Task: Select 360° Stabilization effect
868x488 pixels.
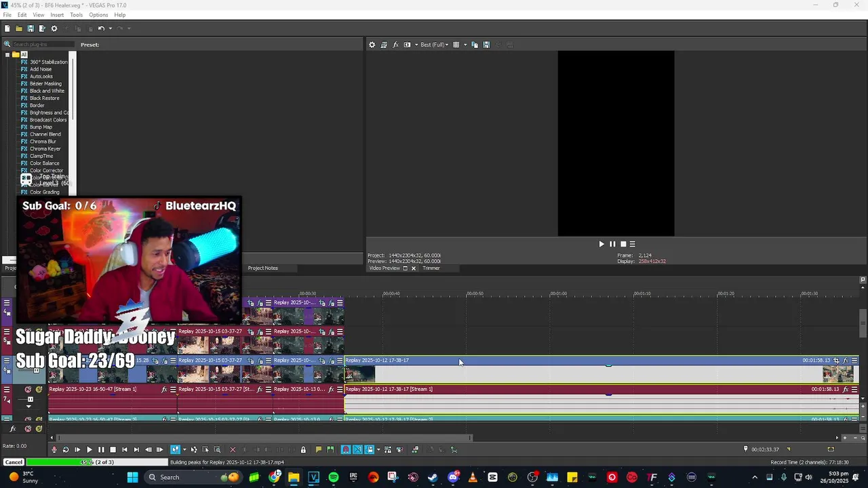Action: point(48,62)
